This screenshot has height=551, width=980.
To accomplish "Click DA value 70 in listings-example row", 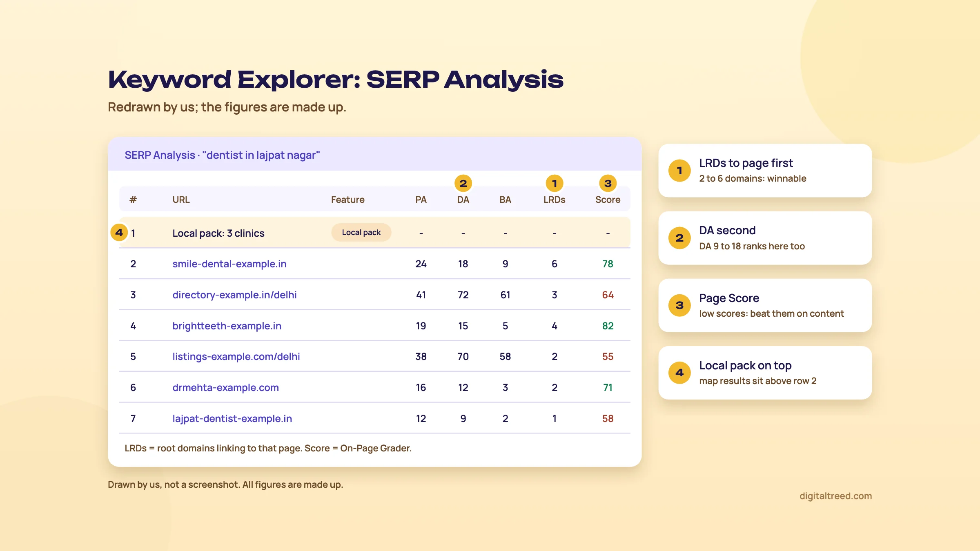I will coord(463,356).
